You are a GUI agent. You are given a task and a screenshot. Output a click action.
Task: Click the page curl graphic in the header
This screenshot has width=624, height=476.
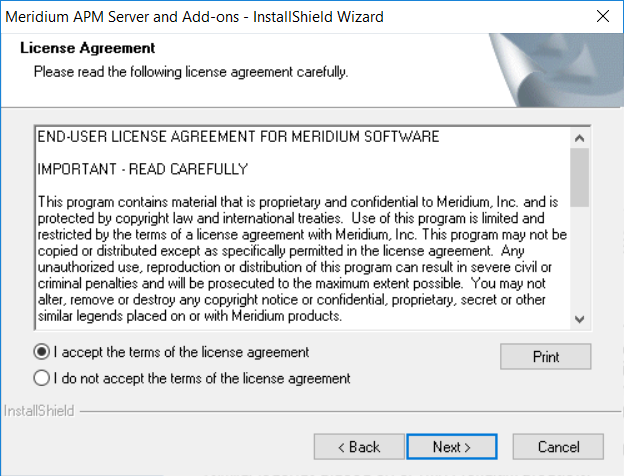coord(556,70)
